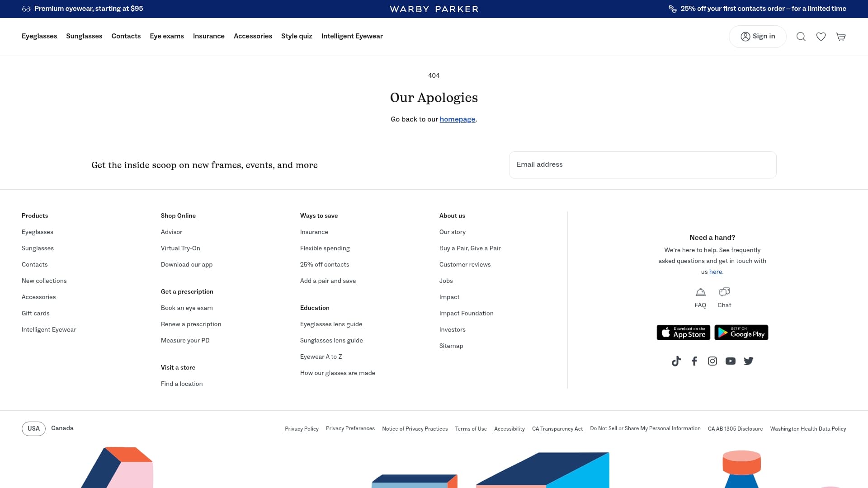Click the Sign in button
Viewport: 868px width, 488px height.
758,37
